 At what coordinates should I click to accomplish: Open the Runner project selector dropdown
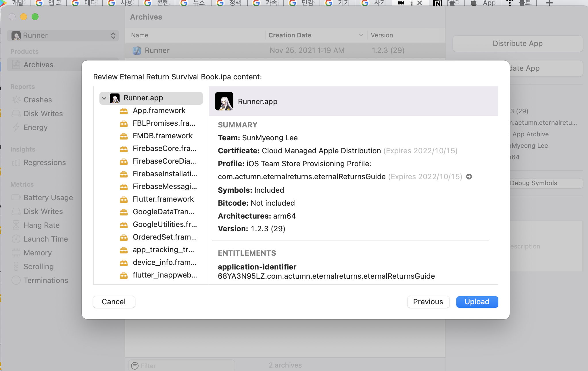[x=63, y=36]
